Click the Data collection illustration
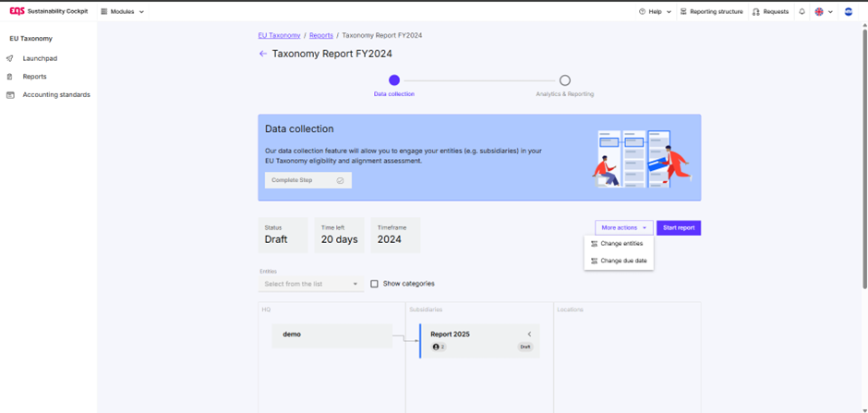This screenshot has width=868, height=413. pos(642,158)
